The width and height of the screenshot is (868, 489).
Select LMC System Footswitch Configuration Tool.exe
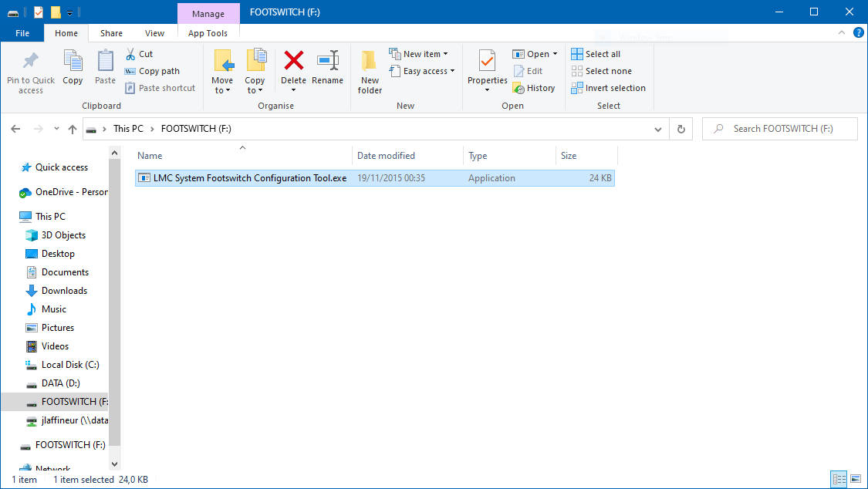pos(375,178)
